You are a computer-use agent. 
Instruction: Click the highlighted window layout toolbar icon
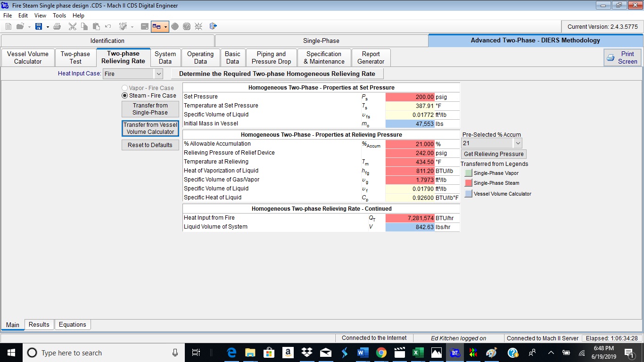tap(157, 26)
